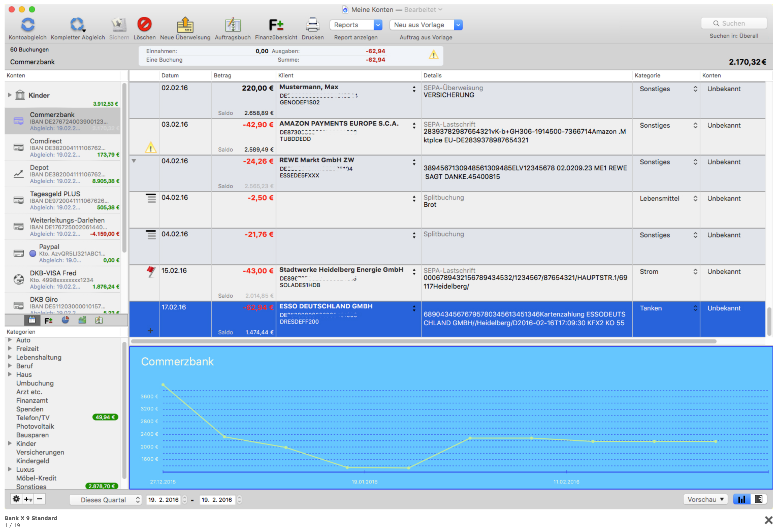776x532 pixels.
Task: Switch preview to bar chart view
Action: coord(742,499)
